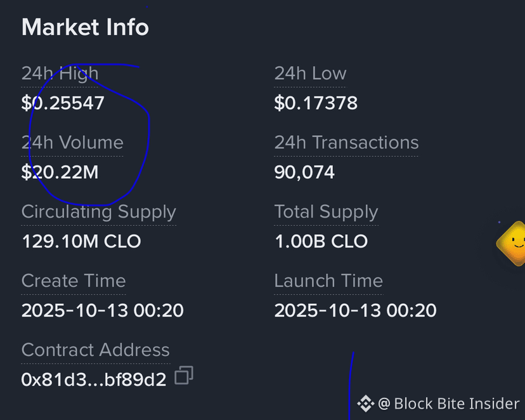Screen dimensions: 525x420
Task: Open the Block Bite Insider watermark handle
Action: coord(449,404)
